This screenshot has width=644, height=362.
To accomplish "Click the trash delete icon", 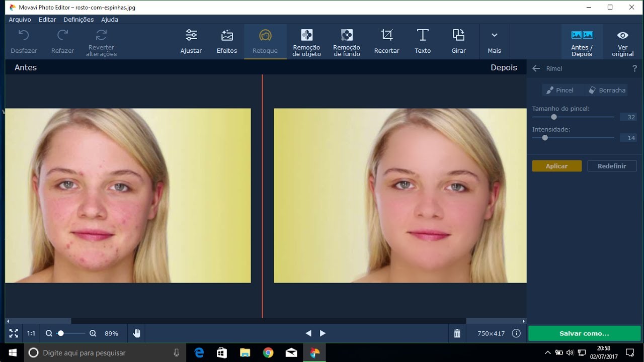I will (x=457, y=333).
